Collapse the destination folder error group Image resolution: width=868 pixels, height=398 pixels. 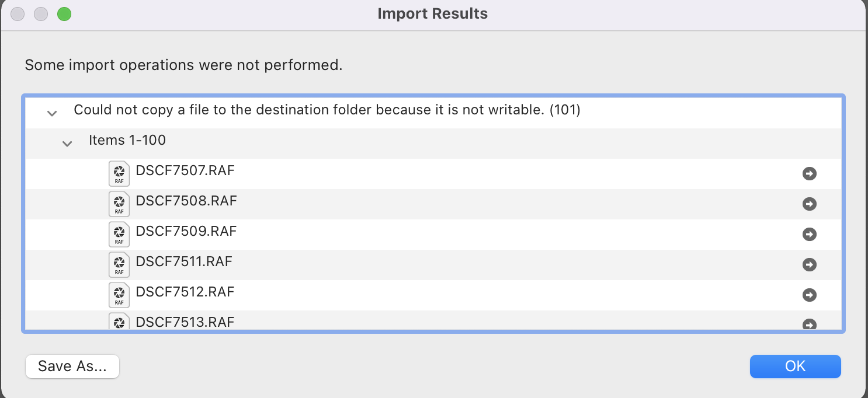[51, 113]
